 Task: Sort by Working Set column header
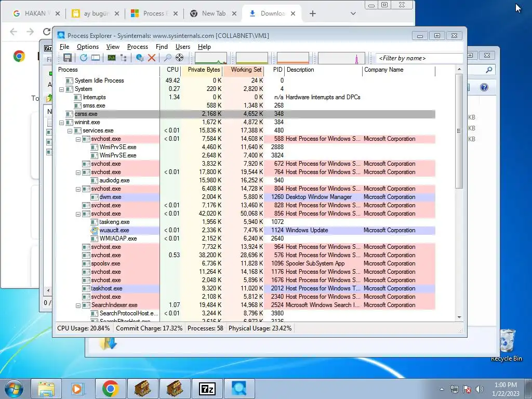coord(243,70)
